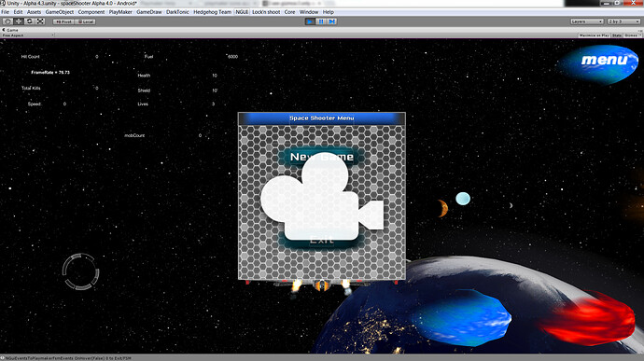Toggle Maximize on Play
This screenshot has width=644, height=361.
click(x=594, y=35)
